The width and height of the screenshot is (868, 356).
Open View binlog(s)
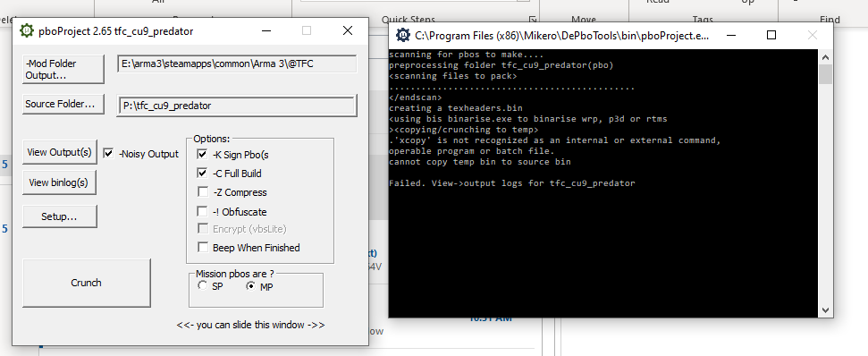pyautogui.click(x=59, y=182)
